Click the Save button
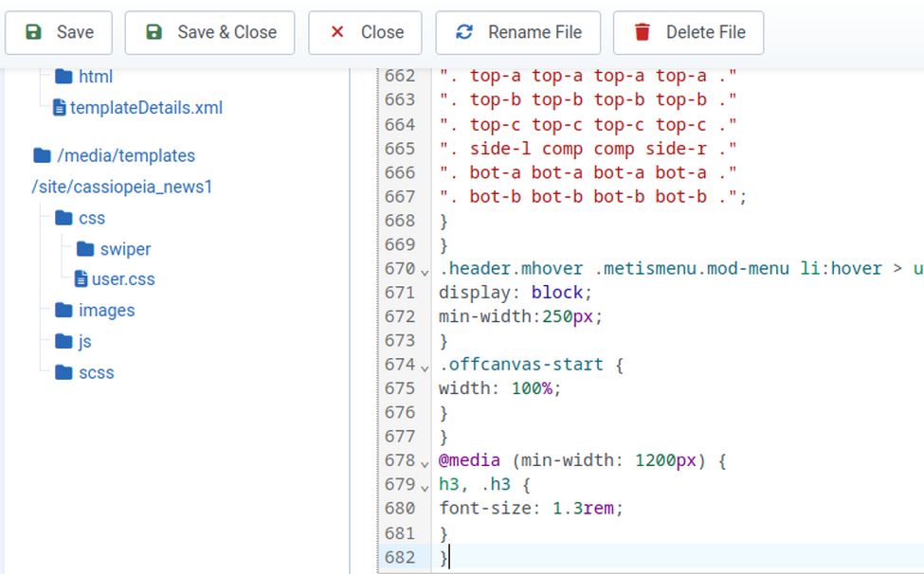This screenshot has width=924, height=574. coord(59,32)
